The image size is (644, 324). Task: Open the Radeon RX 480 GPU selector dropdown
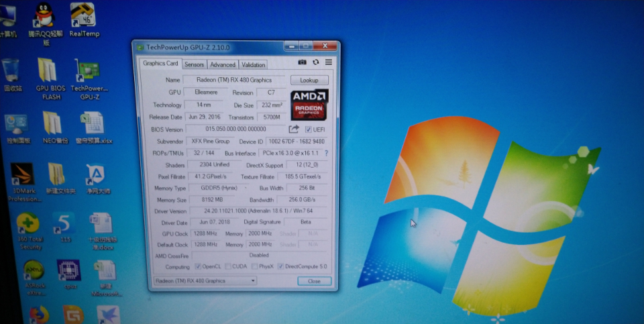(x=205, y=281)
